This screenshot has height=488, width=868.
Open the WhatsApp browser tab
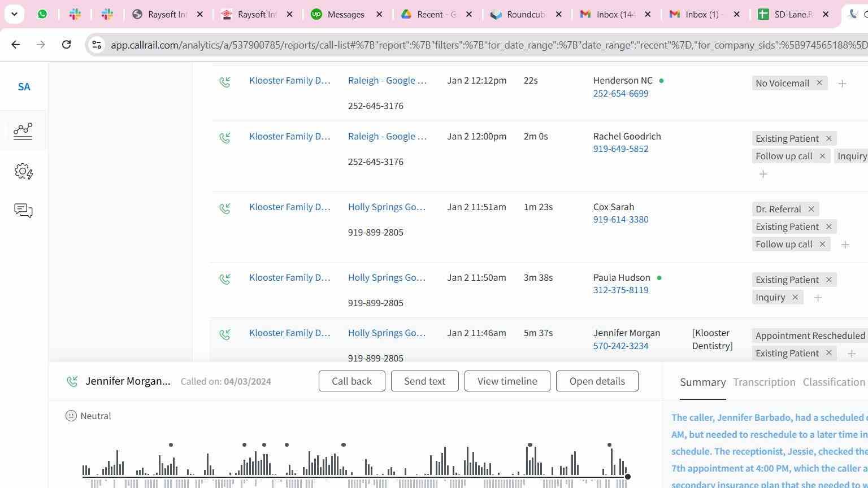(x=42, y=14)
